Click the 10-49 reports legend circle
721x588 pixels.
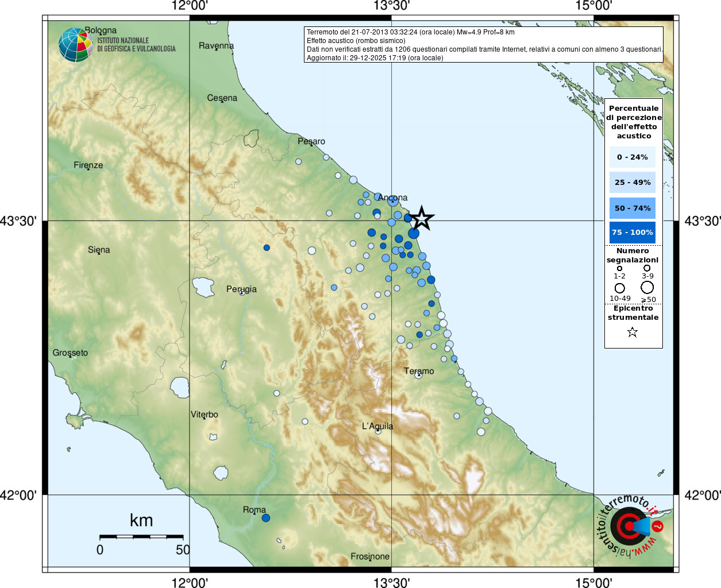pos(619,288)
